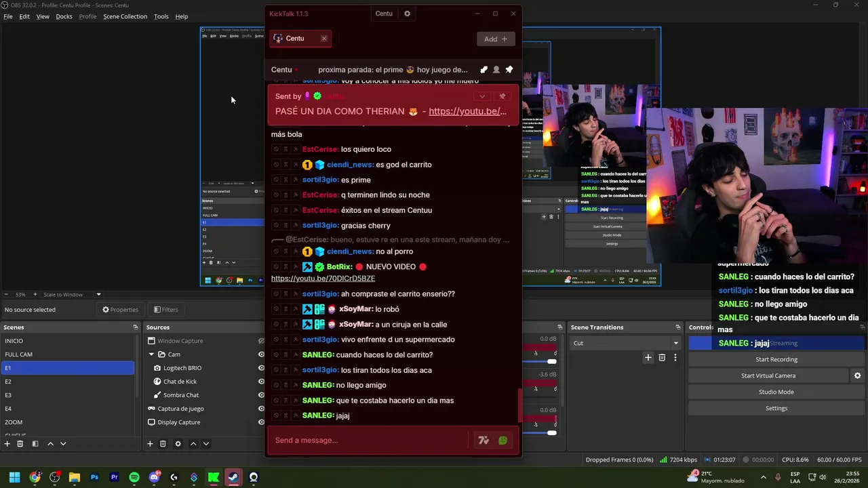This screenshot has height=488, width=868.
Task: Remove scene transition trash icon
Action: [x=662, y=357]
